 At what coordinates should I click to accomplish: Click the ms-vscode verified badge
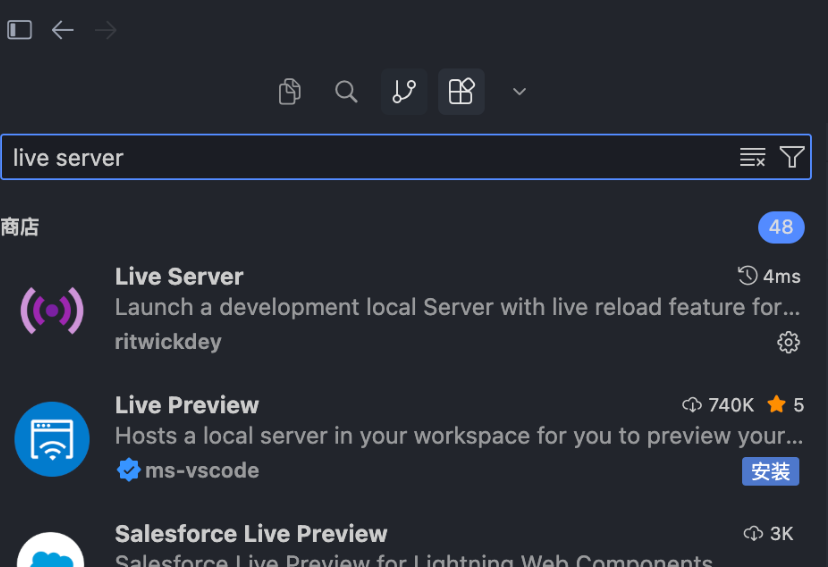[x=128, y=470]
